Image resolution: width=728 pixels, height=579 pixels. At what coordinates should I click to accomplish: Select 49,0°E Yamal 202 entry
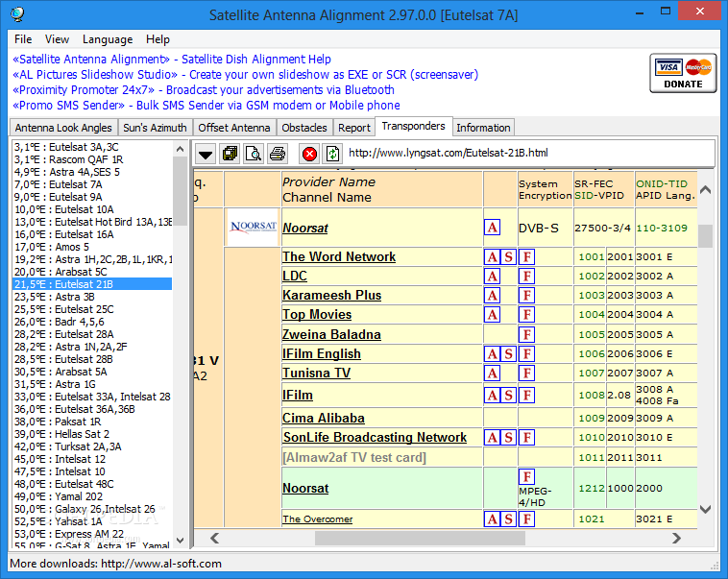pos(92,496)
